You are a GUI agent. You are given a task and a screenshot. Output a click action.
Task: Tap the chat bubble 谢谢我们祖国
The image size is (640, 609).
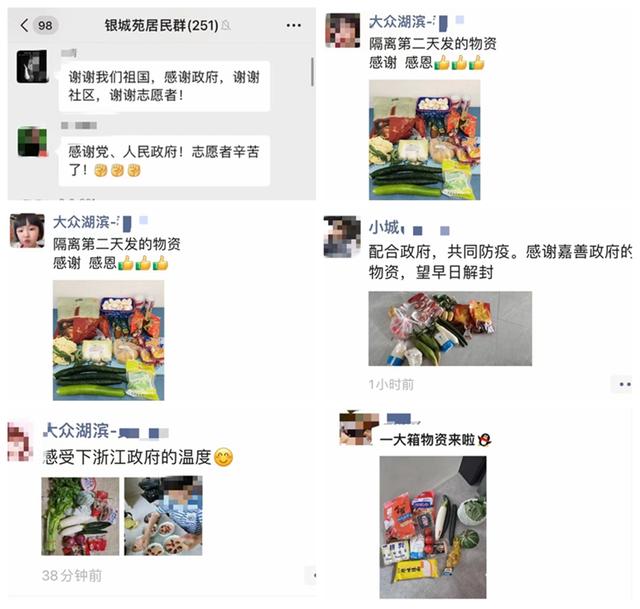click(164, 86)
